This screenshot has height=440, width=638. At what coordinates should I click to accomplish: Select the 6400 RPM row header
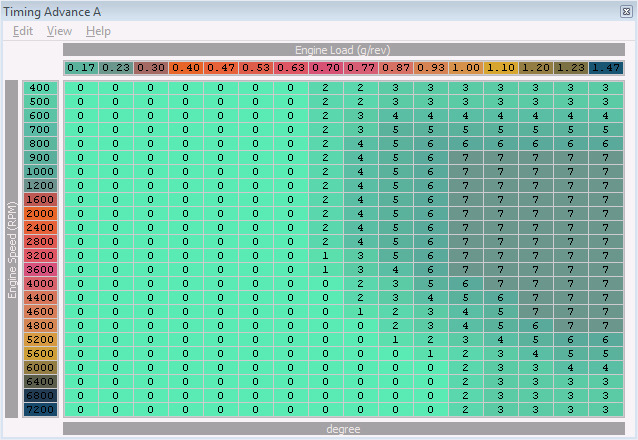40,381
